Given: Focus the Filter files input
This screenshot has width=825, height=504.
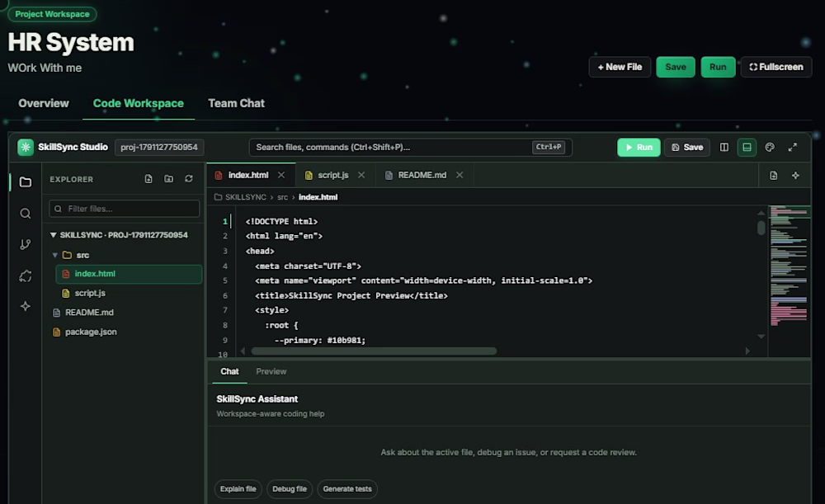Looking at the screenshot, I should click(125, 209).
